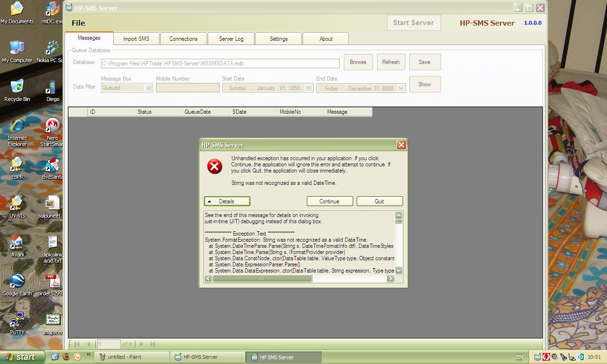Expand the Start Date picker dropdown
Screen dimensions: 607x364
pos(308,88)
